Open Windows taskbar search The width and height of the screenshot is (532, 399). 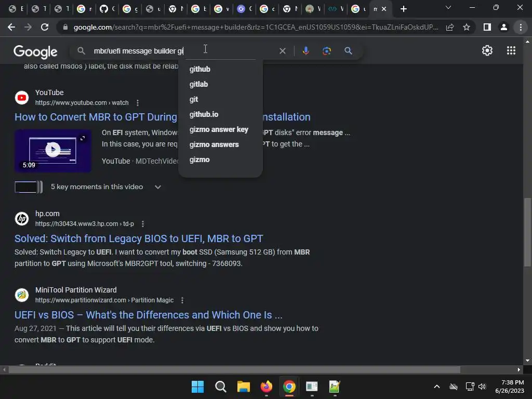tap(220, 387)
